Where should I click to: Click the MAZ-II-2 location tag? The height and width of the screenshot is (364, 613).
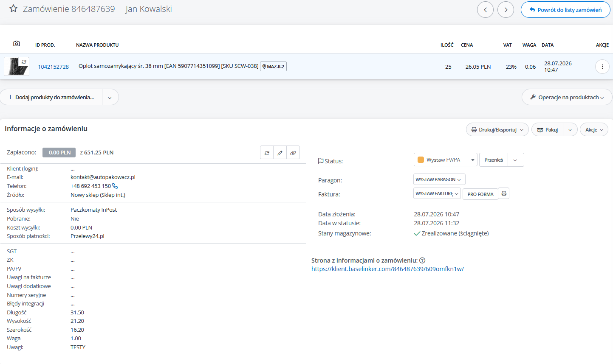[x=273, y=67]
